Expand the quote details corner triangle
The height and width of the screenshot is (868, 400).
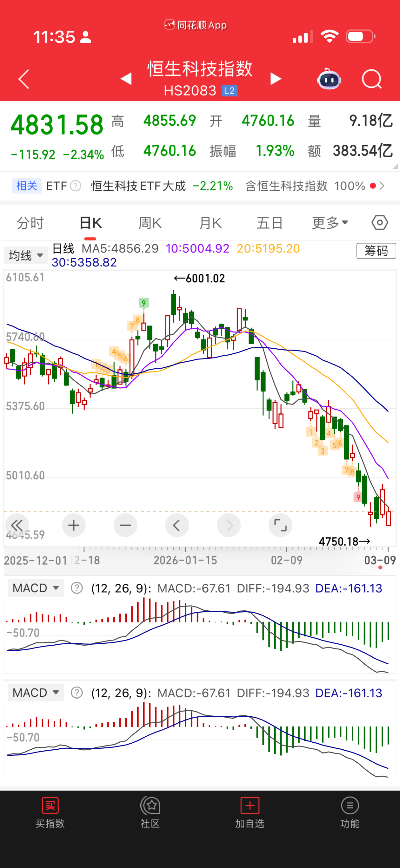(395, 167)
